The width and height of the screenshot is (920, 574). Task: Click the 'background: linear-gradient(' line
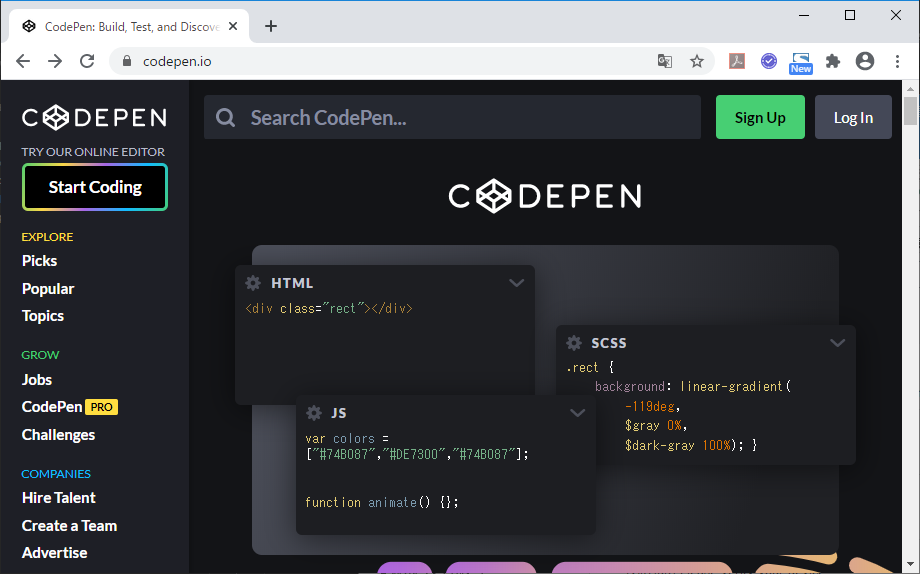point(693,386)
